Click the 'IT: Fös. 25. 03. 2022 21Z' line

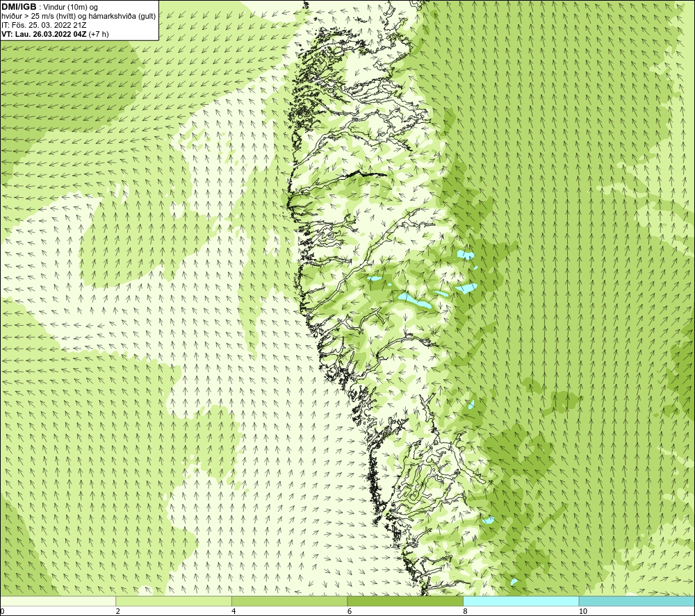[44, 25]
